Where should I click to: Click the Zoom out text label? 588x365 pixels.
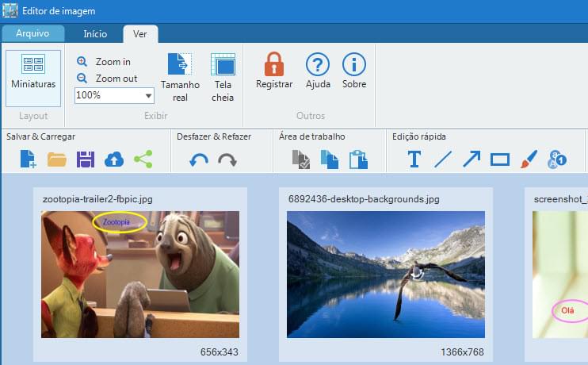(116, 79)
